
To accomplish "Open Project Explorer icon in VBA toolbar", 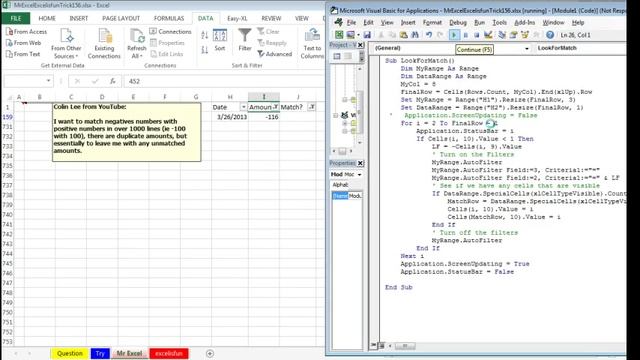I will 502,35.
